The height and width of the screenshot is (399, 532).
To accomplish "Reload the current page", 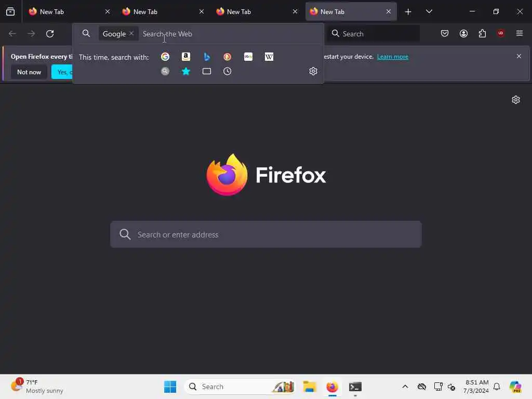I will [x=50, y=34].
